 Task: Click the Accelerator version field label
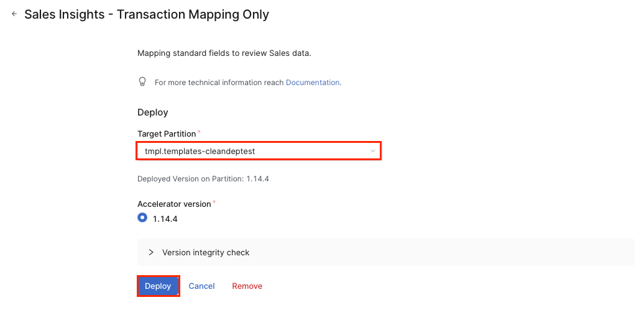[174, 204]
